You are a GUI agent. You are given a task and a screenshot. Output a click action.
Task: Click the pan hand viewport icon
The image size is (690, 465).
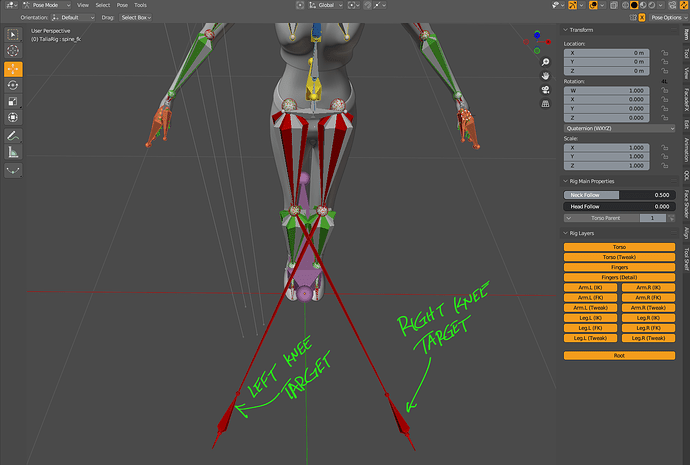[x=545, y=76]
